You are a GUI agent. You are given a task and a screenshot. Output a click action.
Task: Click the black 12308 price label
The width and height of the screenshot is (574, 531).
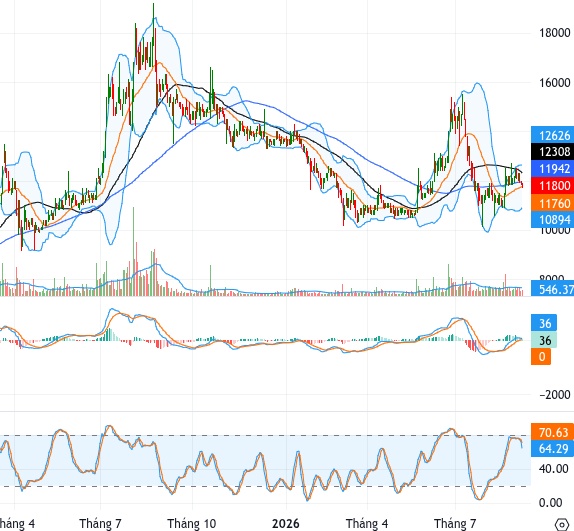(x=553, y=152)
